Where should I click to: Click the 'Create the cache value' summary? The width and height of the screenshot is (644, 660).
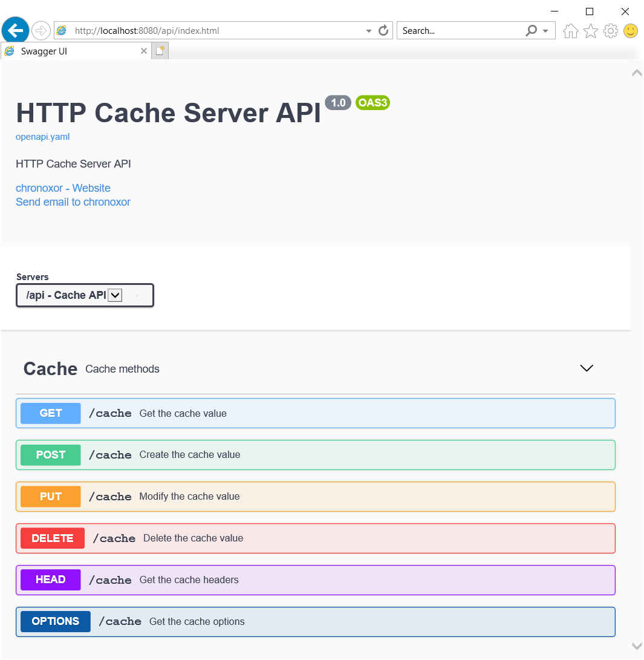coord(190,454)
